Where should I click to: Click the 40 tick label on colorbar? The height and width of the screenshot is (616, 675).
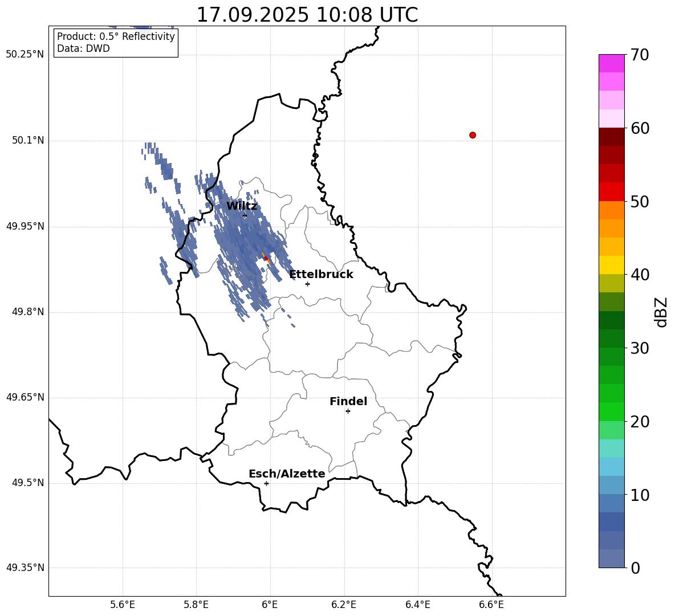click(x=640, y=275)
